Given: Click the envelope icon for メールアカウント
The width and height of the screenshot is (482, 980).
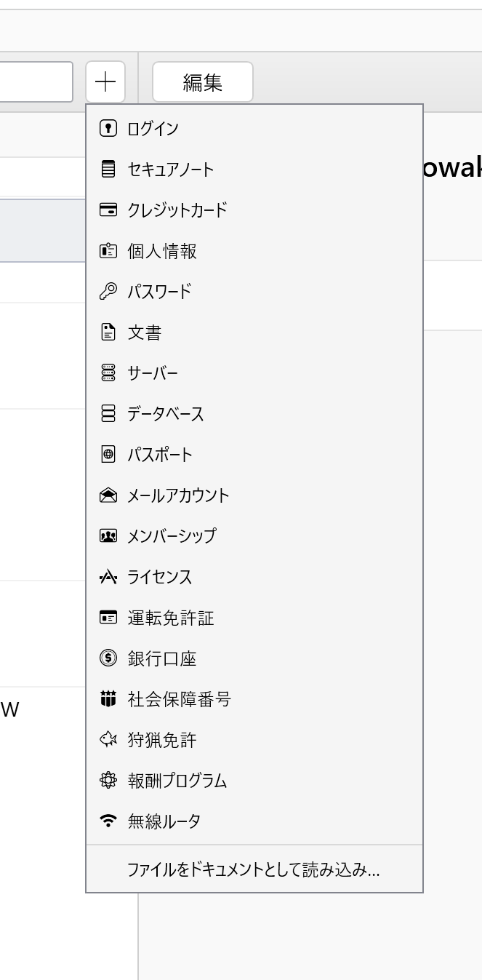Looking at the screenshot, I should click(108, 495).
